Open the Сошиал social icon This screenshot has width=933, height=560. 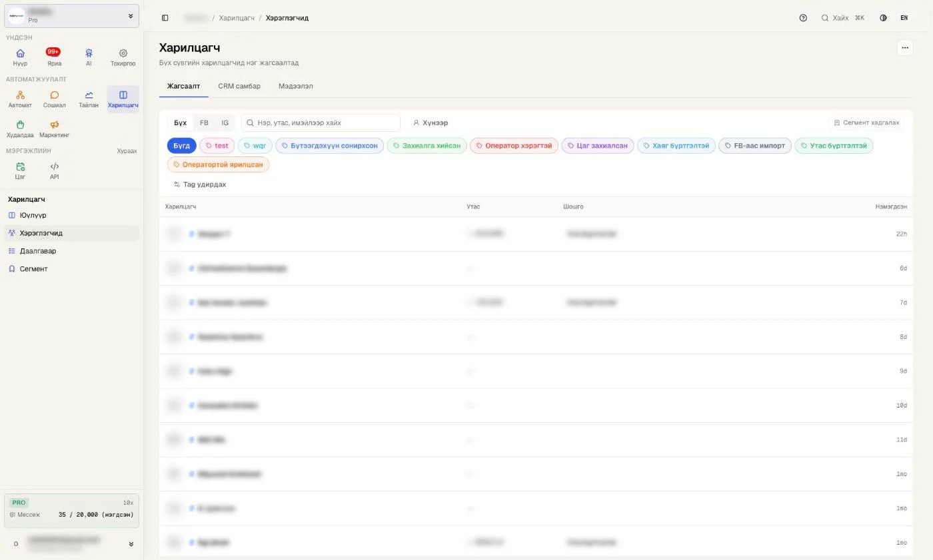pos(54,99)
